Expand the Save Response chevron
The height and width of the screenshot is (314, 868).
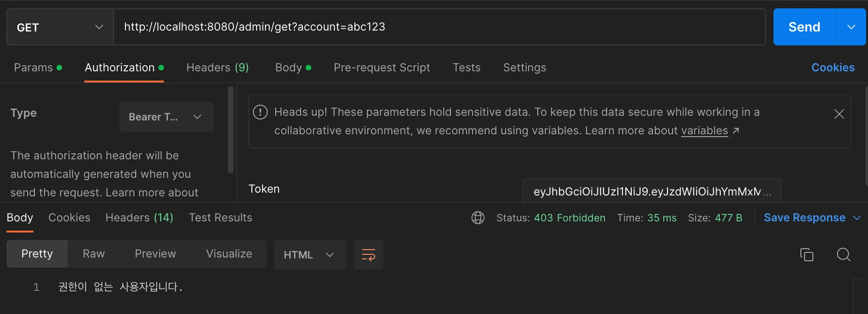pos(857,218)
